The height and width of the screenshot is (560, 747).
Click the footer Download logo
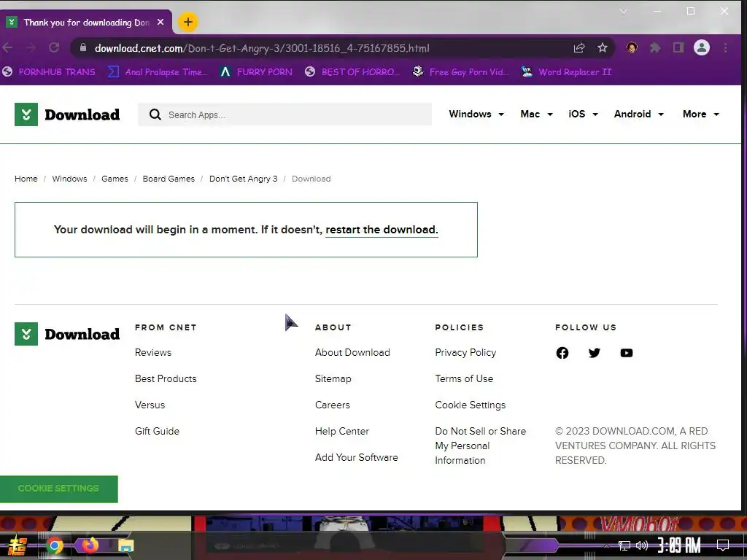[67, 334]
